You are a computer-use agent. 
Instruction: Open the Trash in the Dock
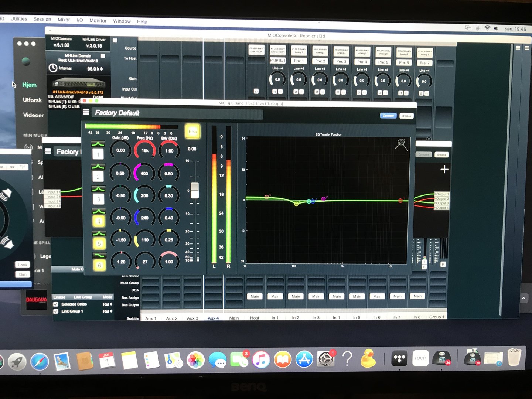[x=514, y=357]
